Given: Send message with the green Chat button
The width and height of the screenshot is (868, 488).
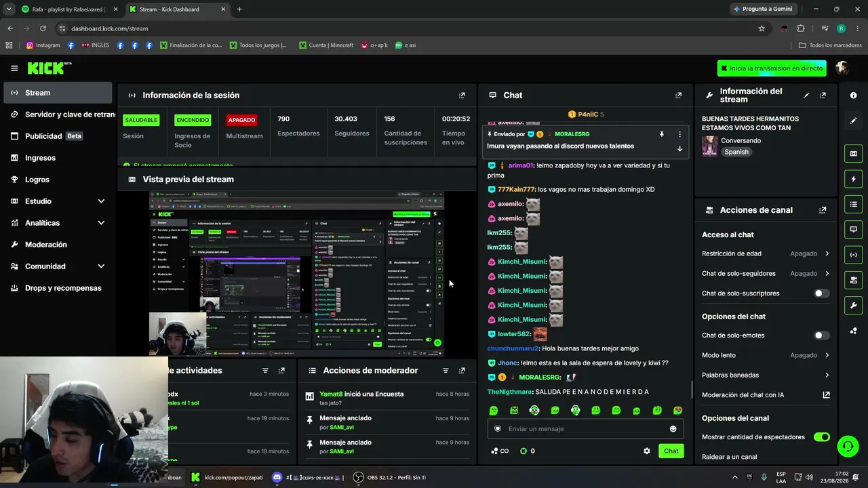Looking at the screenshot, I should click(671, 451).
